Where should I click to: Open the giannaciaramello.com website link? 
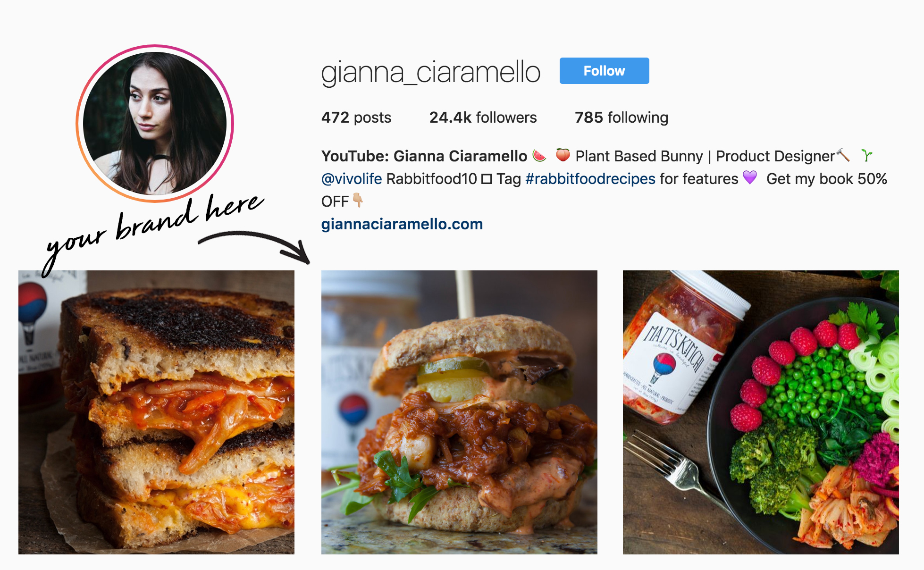(x=402, y=224)
